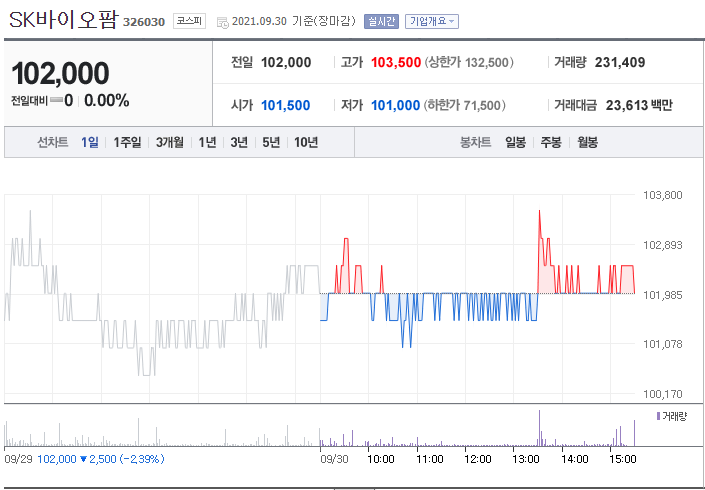Click the 103,800 y-axis label
Viewport: 705px width, 490px height.
click(663, 195)
